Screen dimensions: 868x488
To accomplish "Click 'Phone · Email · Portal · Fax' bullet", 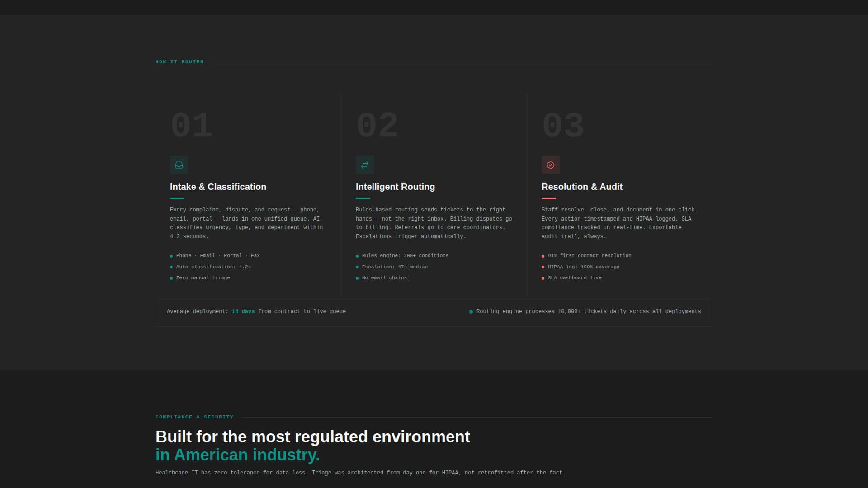I will (x=215, y=256).
